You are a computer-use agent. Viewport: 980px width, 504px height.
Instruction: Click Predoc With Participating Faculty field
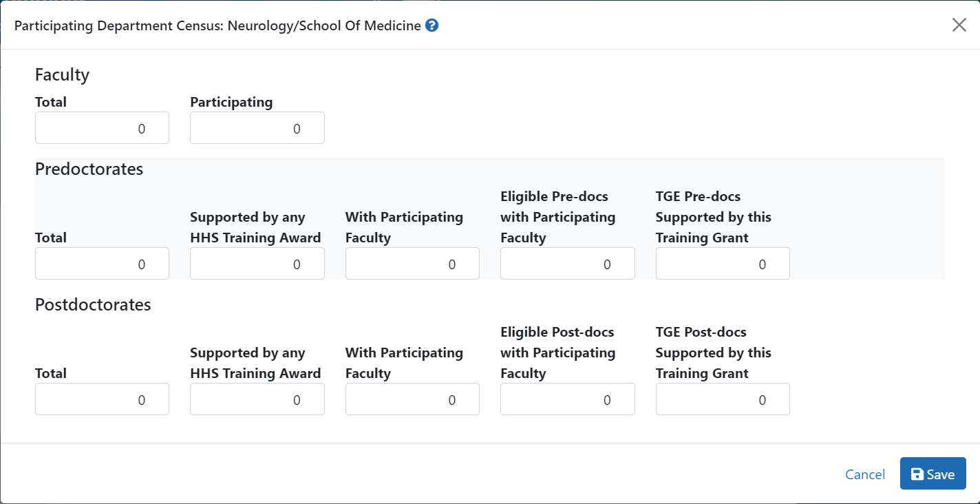(412, 263)
